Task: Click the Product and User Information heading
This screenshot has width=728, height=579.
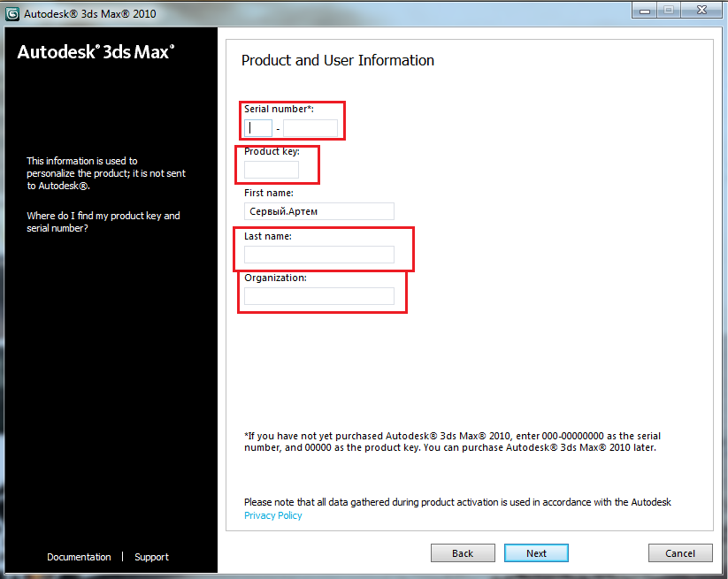Action: 337,61
